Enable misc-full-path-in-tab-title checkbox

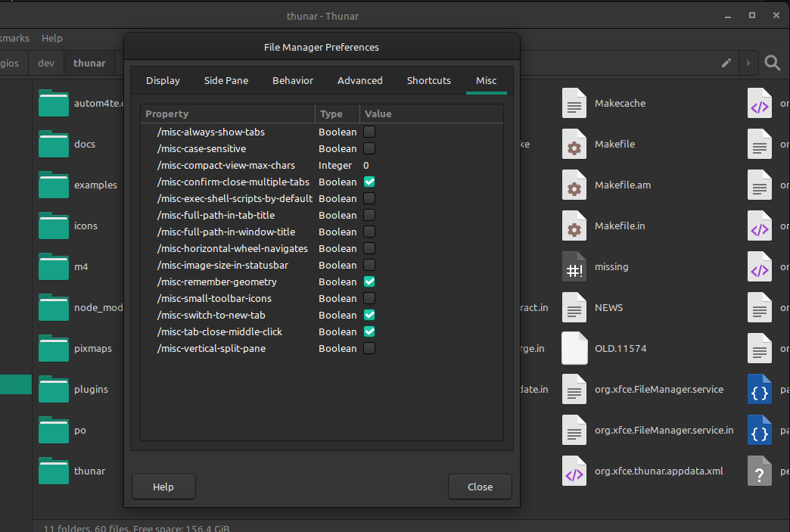[369, 215]
